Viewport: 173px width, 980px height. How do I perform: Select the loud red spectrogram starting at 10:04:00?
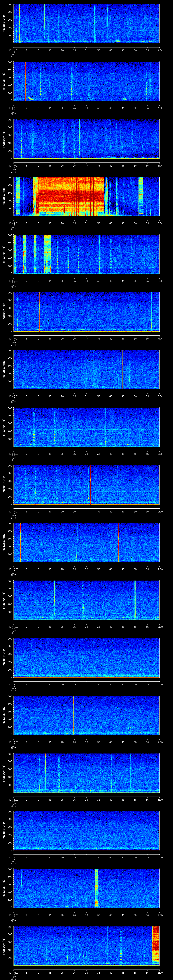click(x=87, y=196)
